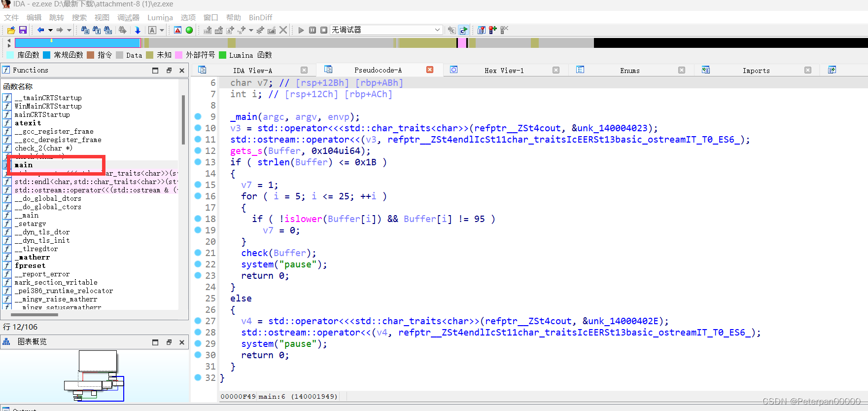The image size is (868, 411).
Task: Open the dropdown arrow beside the struct-plus icon
Action: click(251, 30)
